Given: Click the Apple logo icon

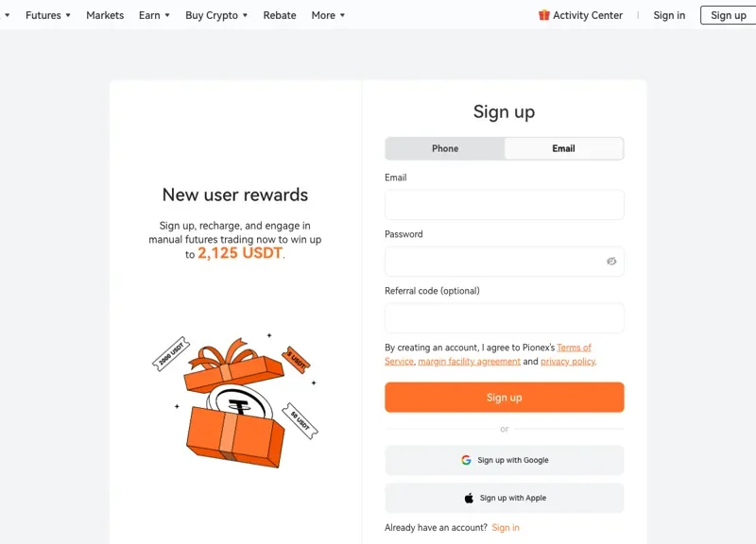Looking at the screenshot, I should coord(469,498).
